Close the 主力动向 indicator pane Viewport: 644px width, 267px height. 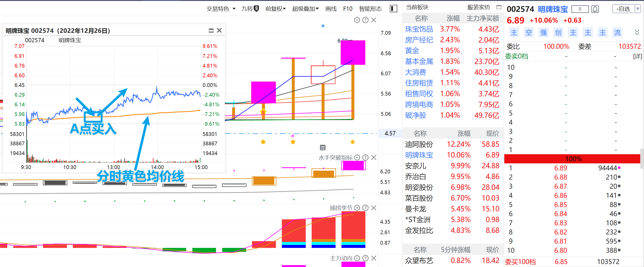coord(374,258)
